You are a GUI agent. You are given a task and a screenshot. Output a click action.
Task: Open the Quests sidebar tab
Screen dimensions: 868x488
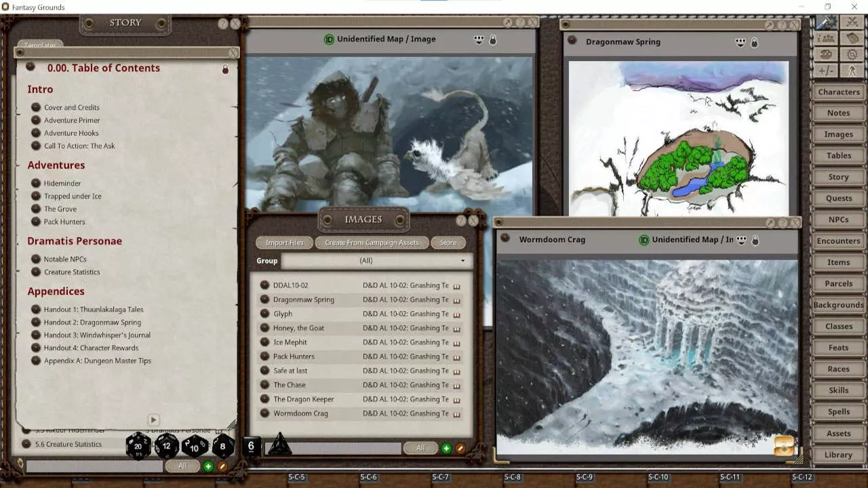(839, 199)
